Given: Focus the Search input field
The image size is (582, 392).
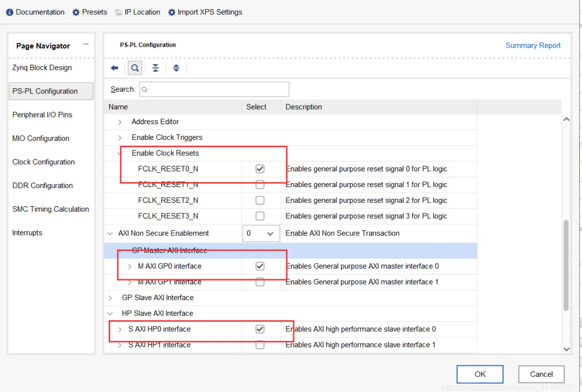Looking at the screenshot, I should [x=214, y=89].
